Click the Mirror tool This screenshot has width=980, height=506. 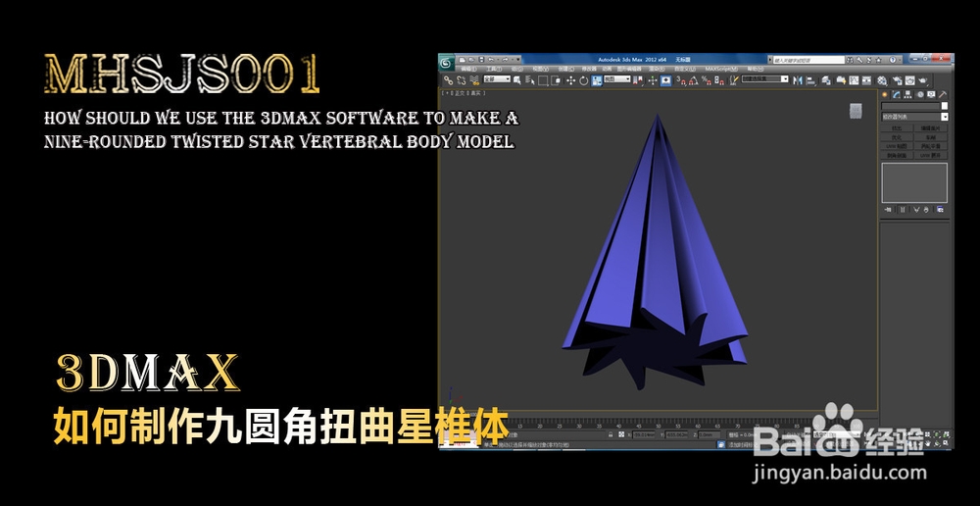[798, 80]
